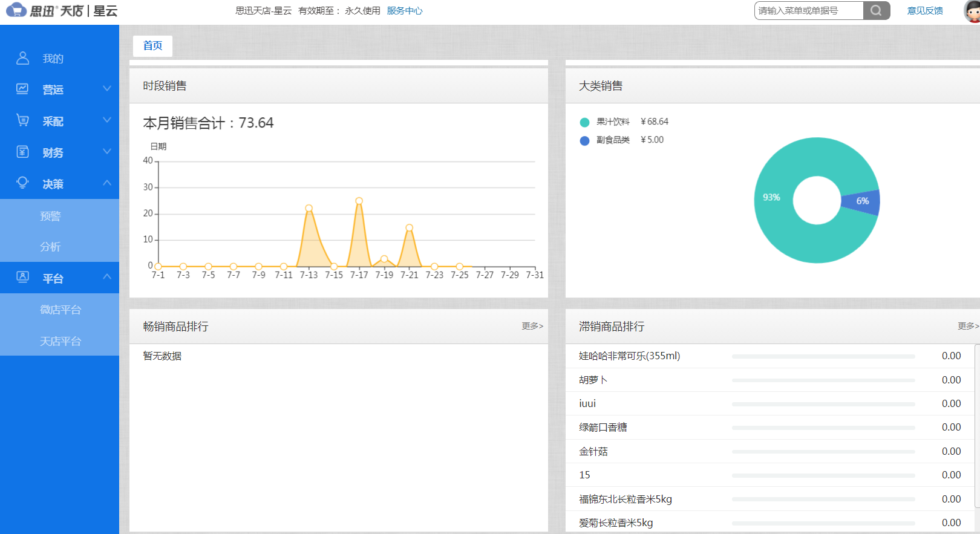Click the menu search input field
Screen dimensions: 980x534
pos(808,11)
